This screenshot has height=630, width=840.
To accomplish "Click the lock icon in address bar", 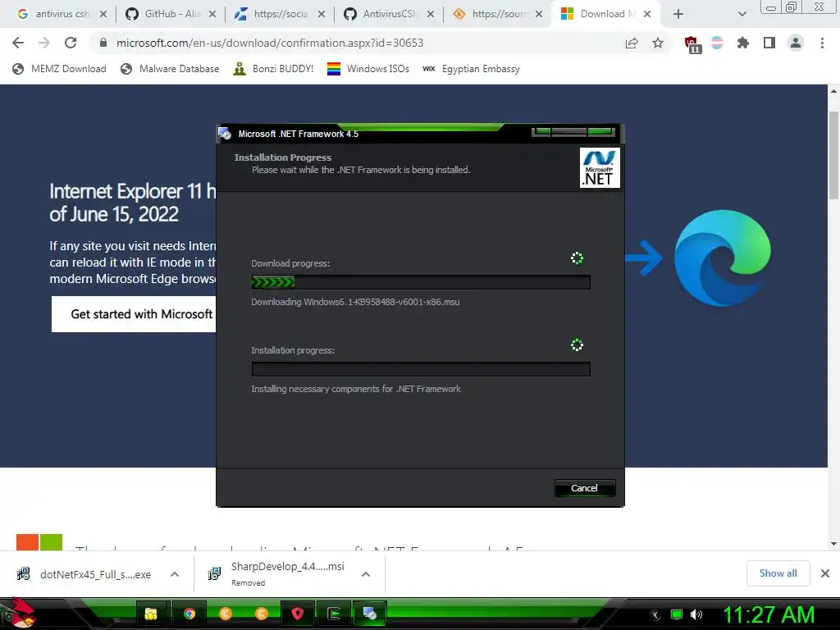I will (103, 43).
